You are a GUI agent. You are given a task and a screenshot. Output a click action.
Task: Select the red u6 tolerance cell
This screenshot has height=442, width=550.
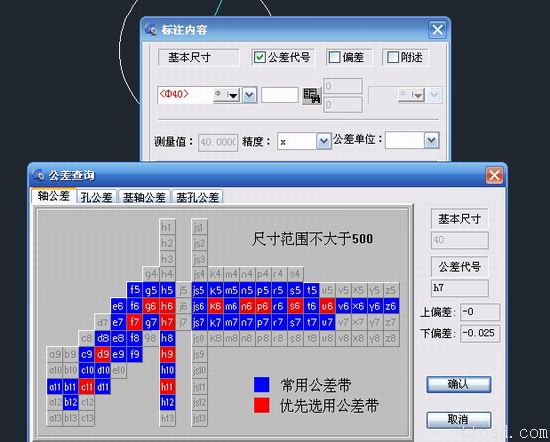tap(327, 306)
